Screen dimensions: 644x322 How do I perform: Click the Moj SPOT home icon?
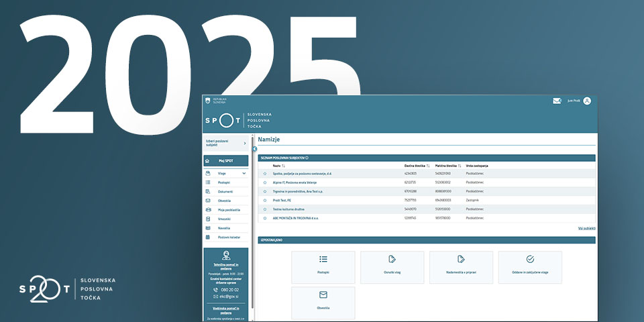[x=207, y=160]
